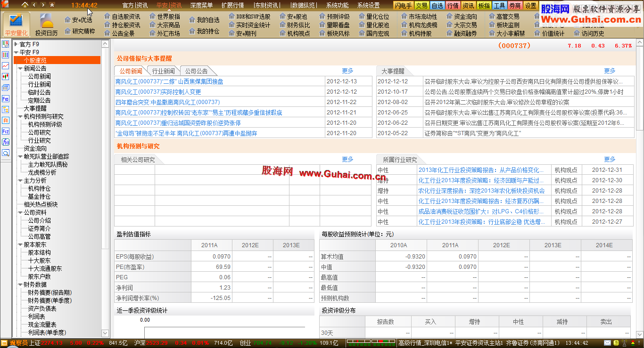Open 融资融券 in the toolbar
This screenshot has width=644, height=348.
coord(462,33)
